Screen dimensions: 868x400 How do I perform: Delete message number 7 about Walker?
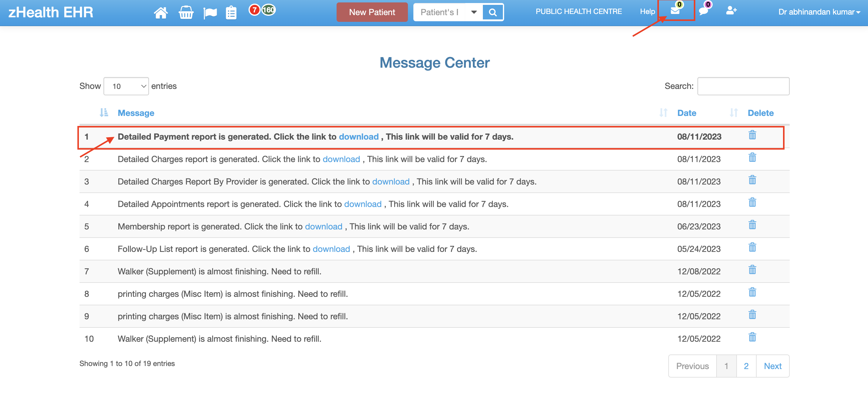[752, 270]
